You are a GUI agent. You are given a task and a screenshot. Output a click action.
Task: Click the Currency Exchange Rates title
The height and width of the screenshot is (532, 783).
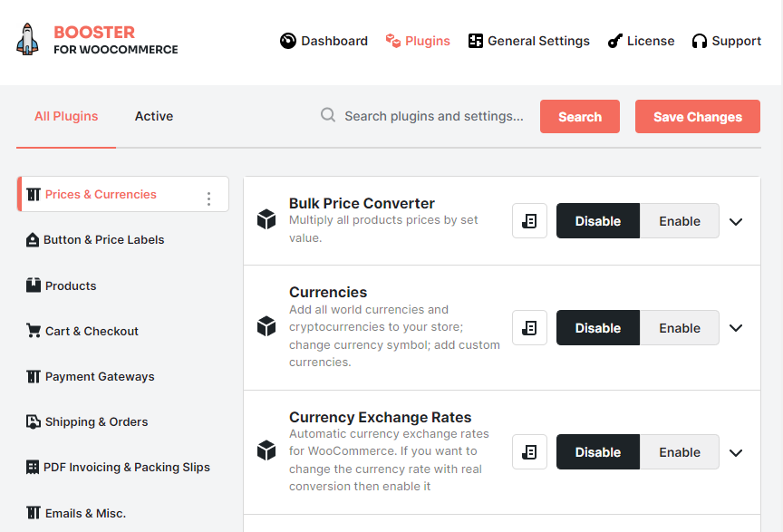point(380,417)
